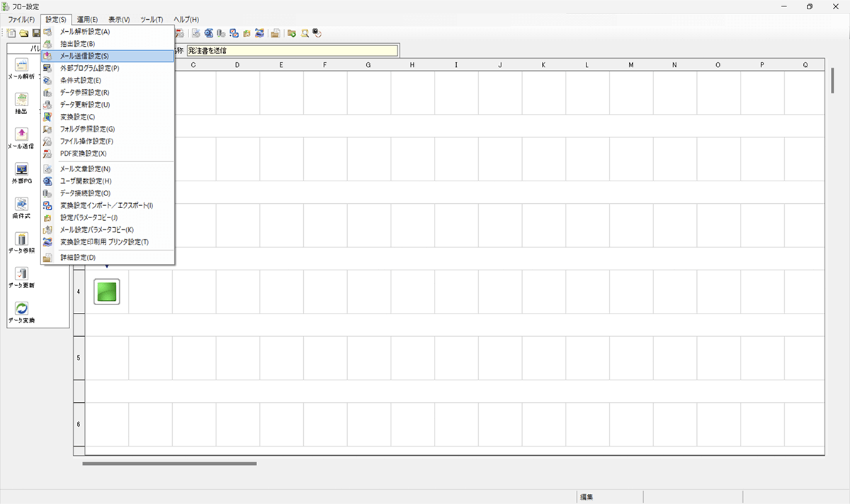The height and width of the screenshot is (504, 850).
Task: Select the データ更新 palette icon
Action: [x=21, y=273]
